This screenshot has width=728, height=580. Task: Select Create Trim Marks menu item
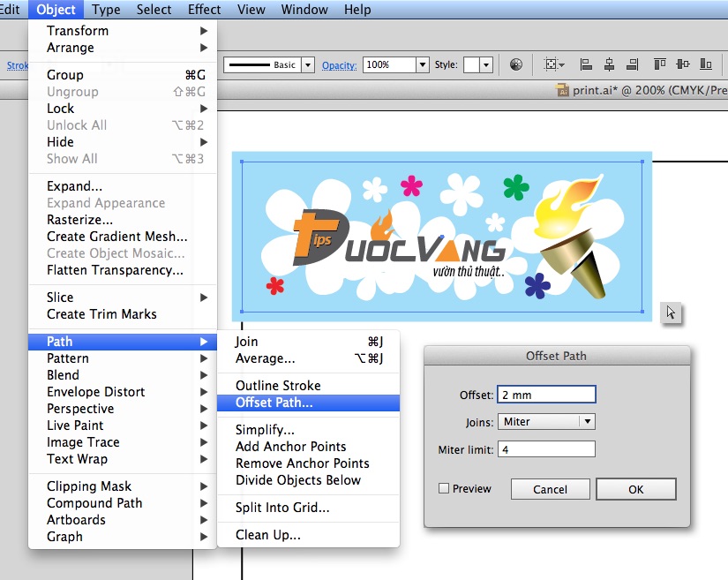101,314
